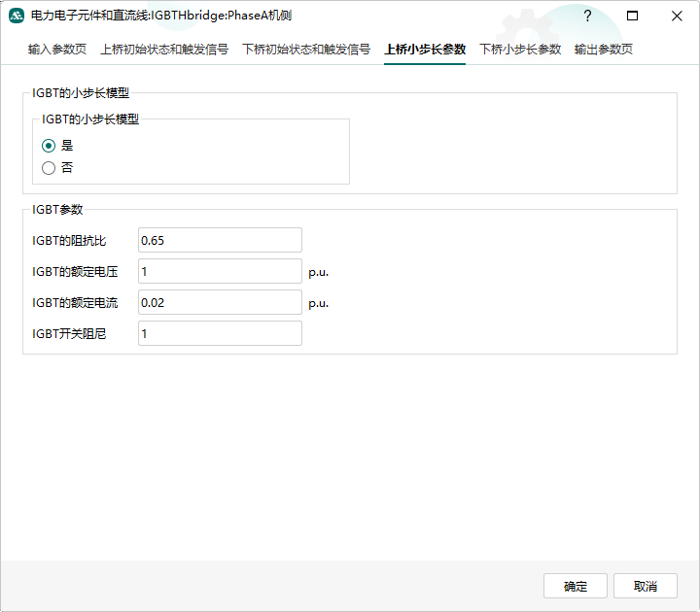Open the 上桥初始状态和触发信号 tab
Viewport: 700px width, 612px height.
tap(164, 50)
